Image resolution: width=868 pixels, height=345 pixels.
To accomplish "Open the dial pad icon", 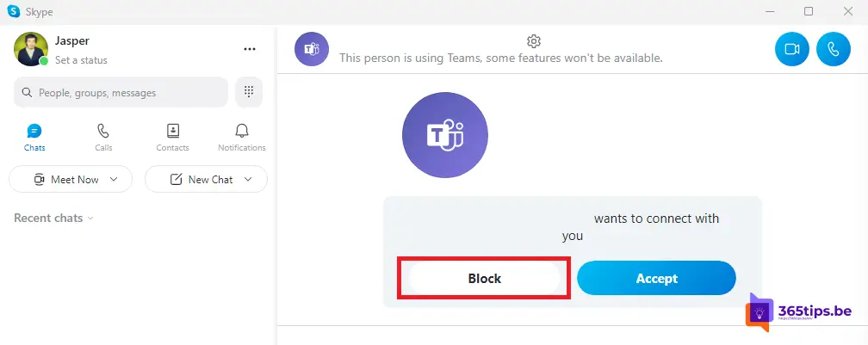I will point(249,92).
